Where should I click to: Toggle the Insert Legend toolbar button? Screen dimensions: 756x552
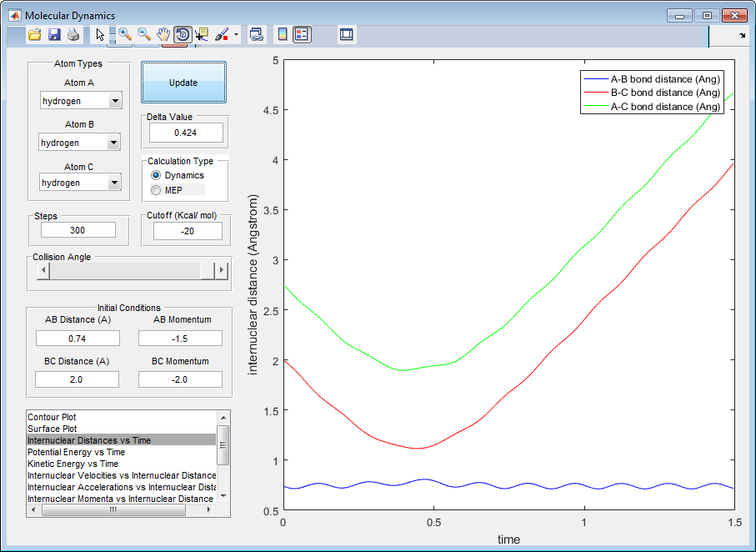[302, 34]
